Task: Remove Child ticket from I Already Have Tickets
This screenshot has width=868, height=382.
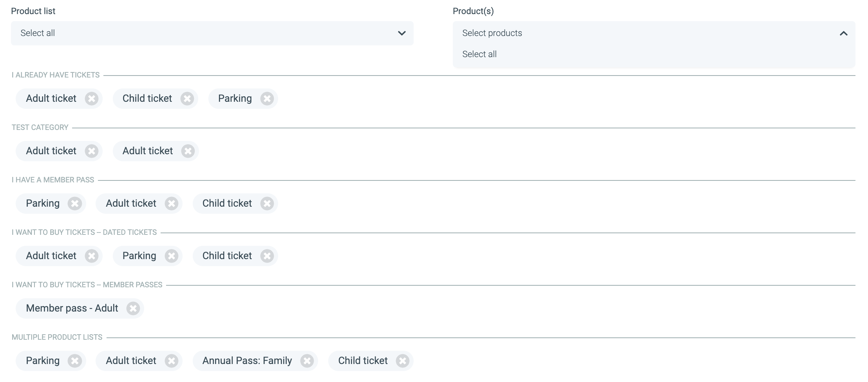Action: click(187, 99)
